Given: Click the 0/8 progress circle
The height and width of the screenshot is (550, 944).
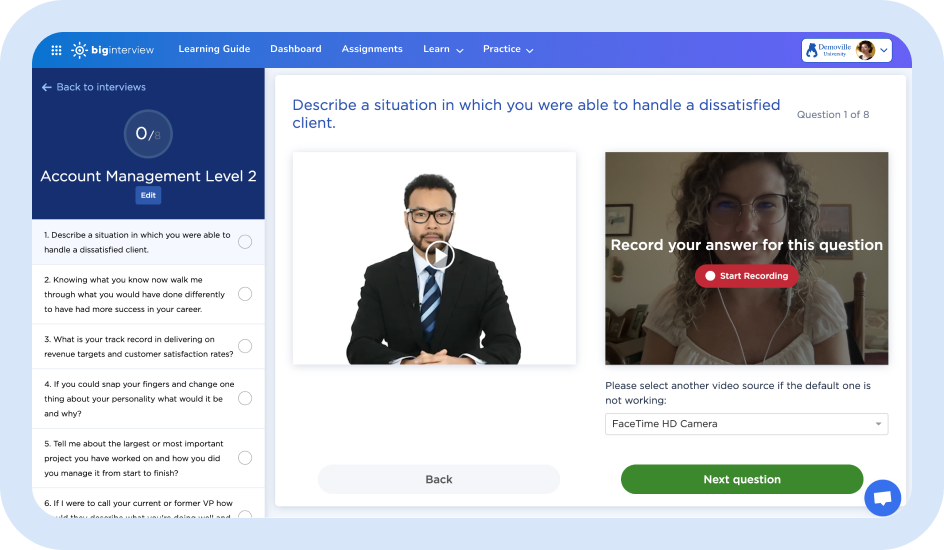Looking at the screenshot, I should pos(148,134).
